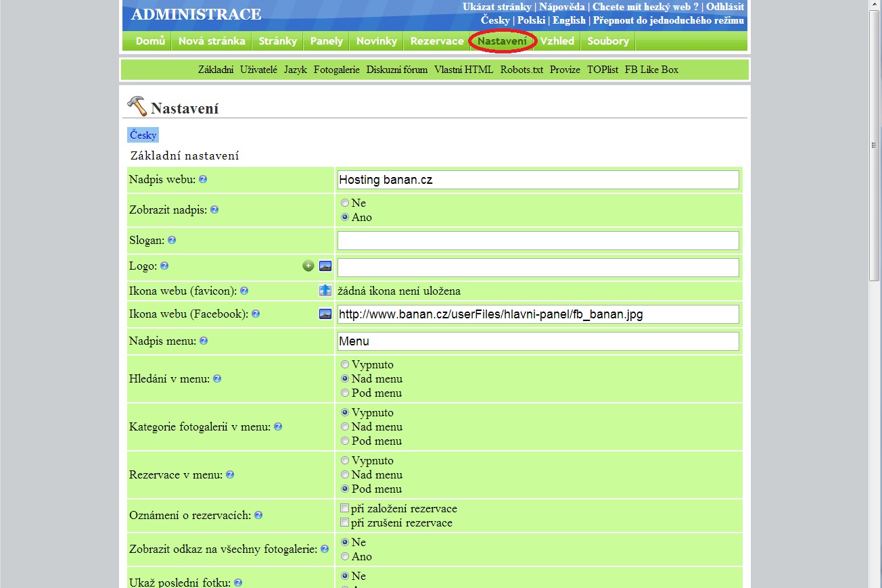Screen dimensions: 882x588
Task: Choose 'Pod menu' for Hledání v menu
Action: pyautogui.click(x=345, y=393)
